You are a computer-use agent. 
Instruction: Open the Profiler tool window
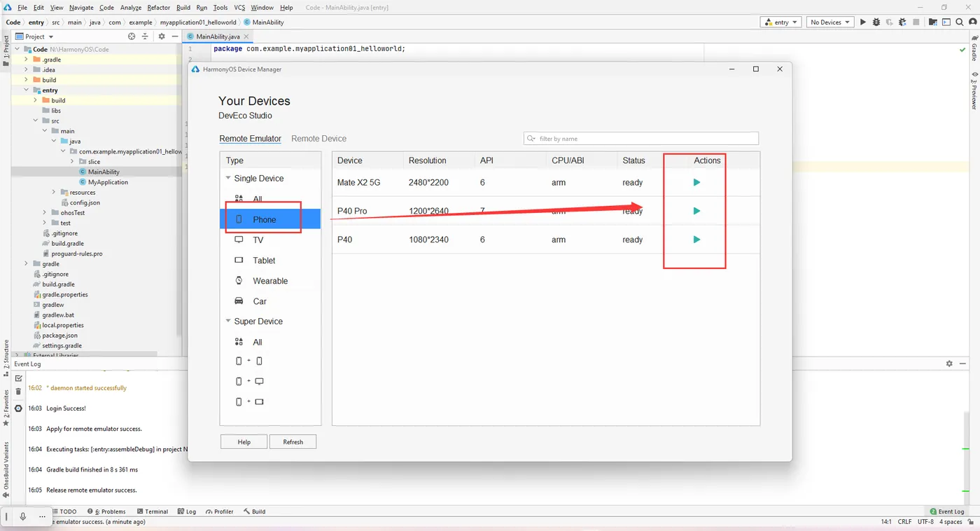coord(220,511)
